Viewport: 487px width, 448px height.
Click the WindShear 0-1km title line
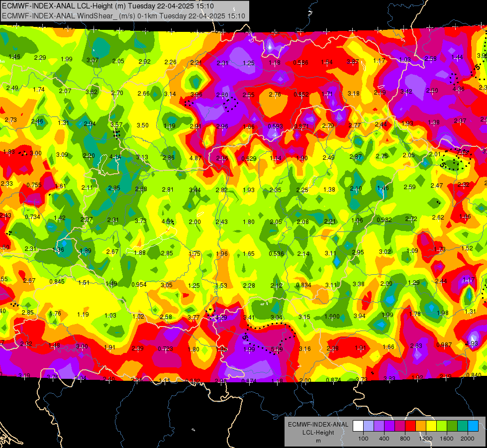[x=123, y=16]
